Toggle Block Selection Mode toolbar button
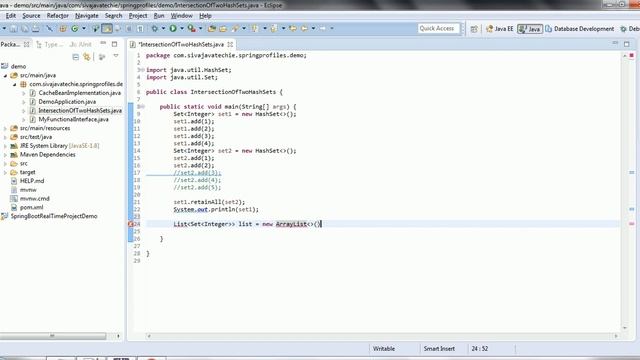Screen dimensions: 640x360 click(129, 29)
